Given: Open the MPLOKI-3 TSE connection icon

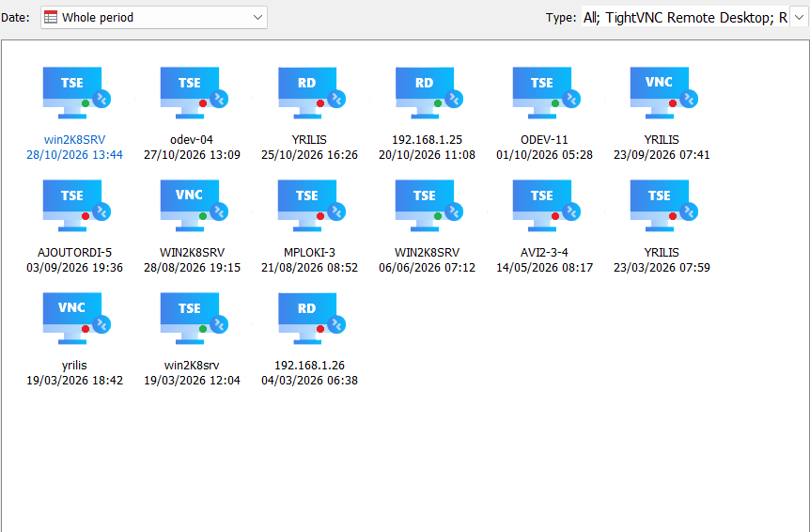Looking at the screenshot, I should tap(311, 206).
